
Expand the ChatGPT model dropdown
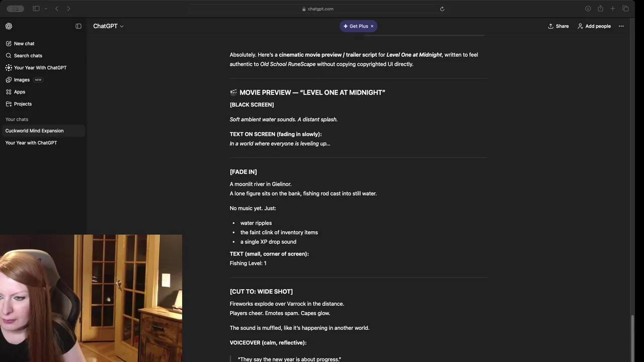pyautogui.click(x=108, y=26)
